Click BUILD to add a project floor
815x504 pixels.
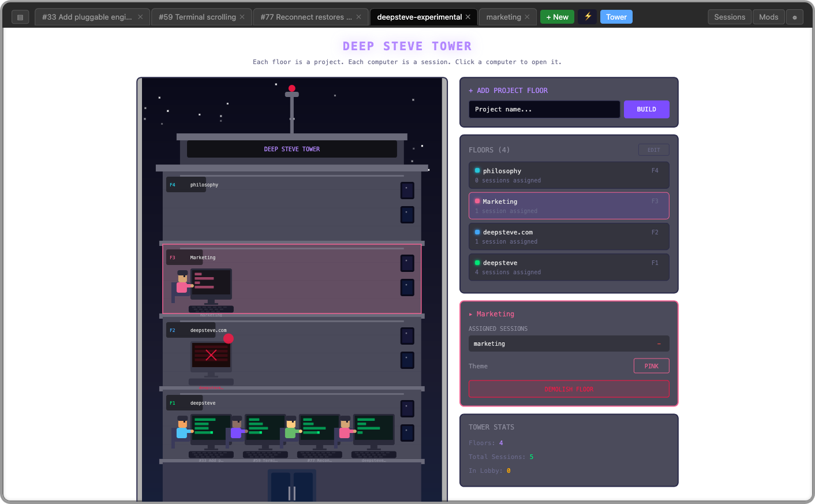click(646, 109)
